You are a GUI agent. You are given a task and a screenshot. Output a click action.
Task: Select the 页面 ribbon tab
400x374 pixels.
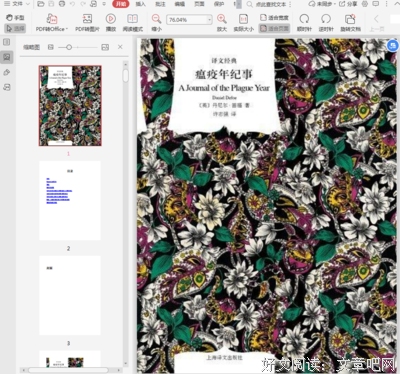point(199,4)
